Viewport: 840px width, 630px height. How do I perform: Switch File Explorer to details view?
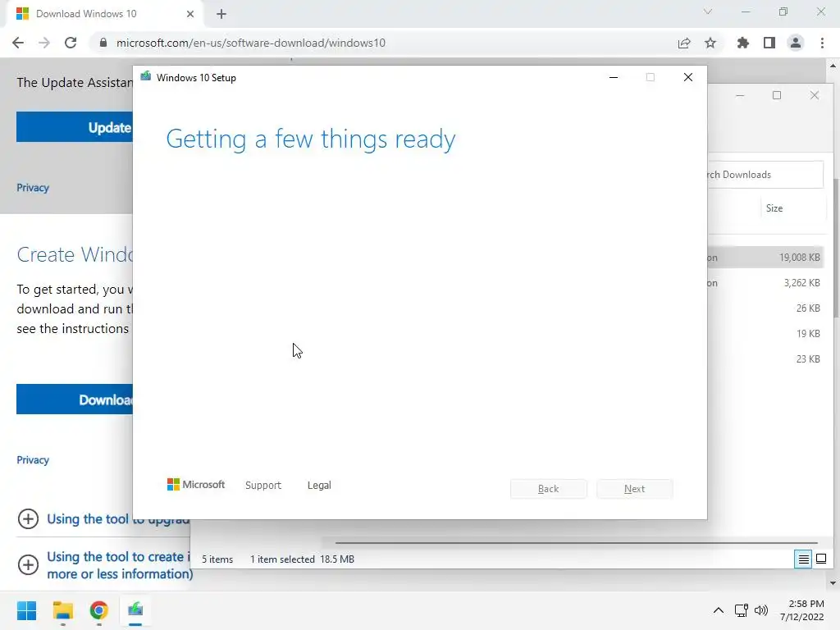point(803,559)
